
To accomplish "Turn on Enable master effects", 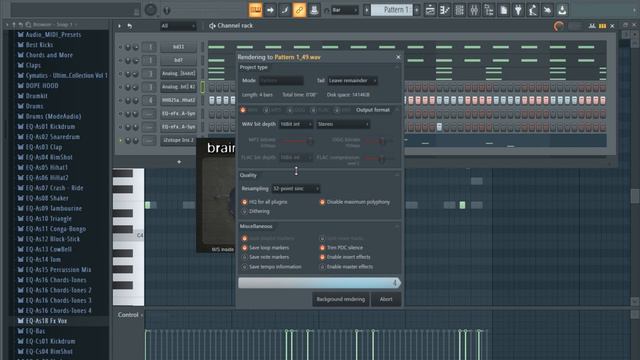I will pos(322,267).
